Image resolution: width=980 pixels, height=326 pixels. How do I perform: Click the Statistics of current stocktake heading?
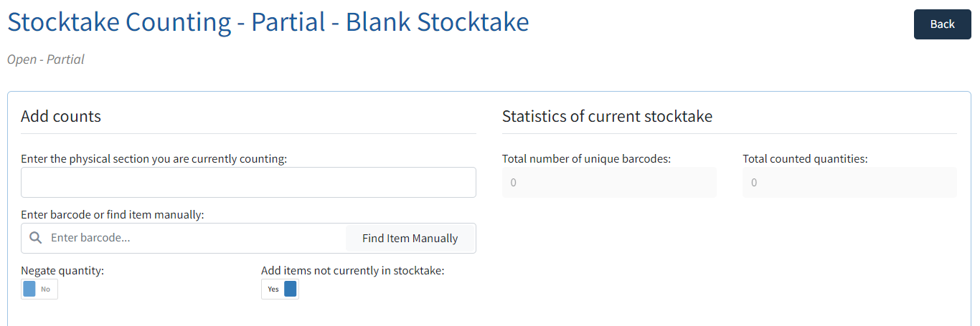tap(607, 116)
